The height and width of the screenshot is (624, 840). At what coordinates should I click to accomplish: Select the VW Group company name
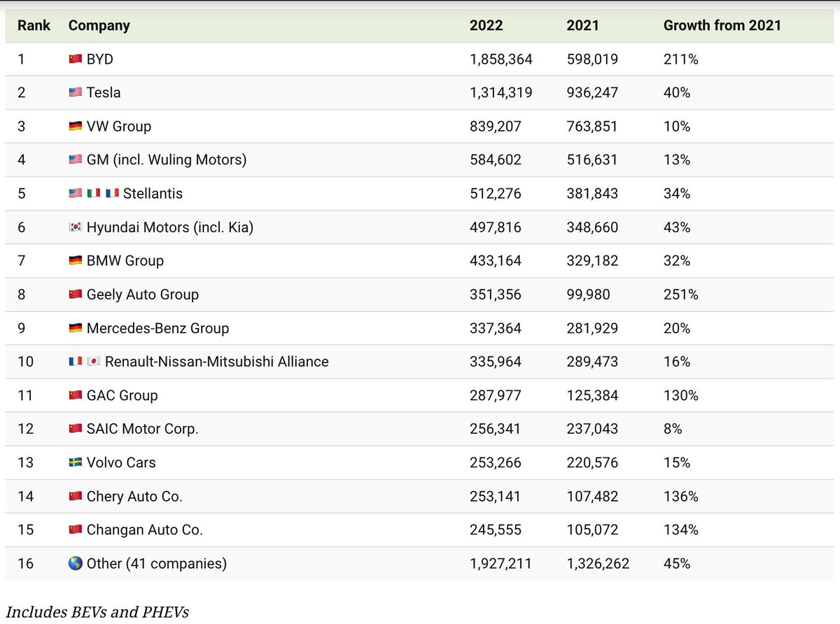point(119,127)
